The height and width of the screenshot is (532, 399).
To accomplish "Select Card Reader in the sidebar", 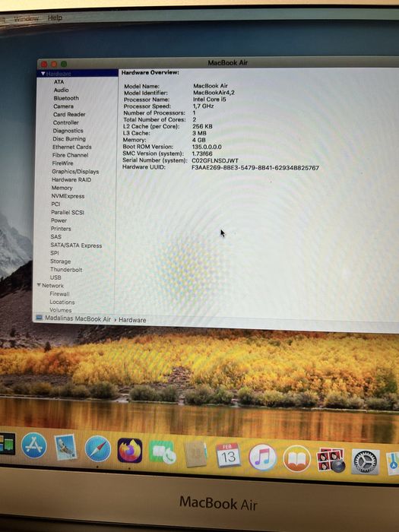I will [x=69, y=114].
